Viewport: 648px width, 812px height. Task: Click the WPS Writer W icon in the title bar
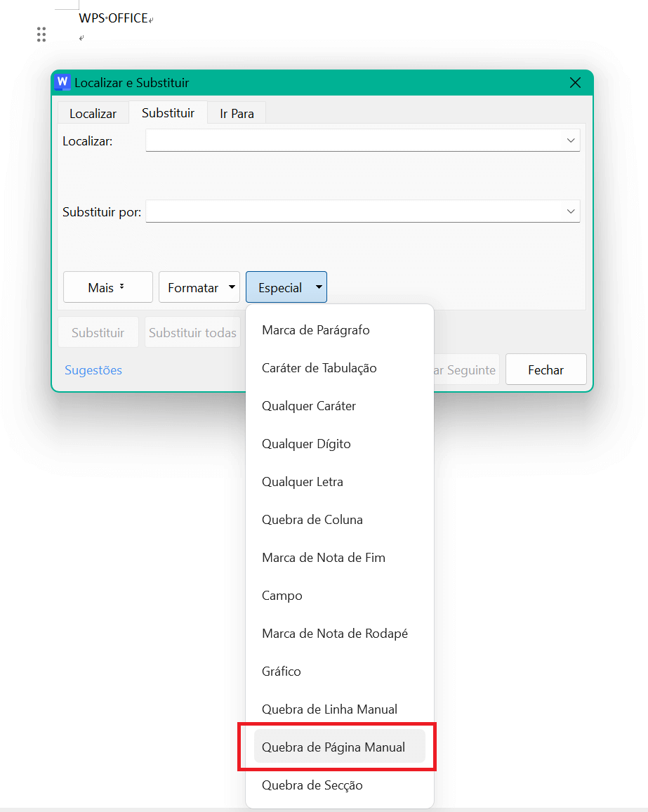click(x=62, y=82)
